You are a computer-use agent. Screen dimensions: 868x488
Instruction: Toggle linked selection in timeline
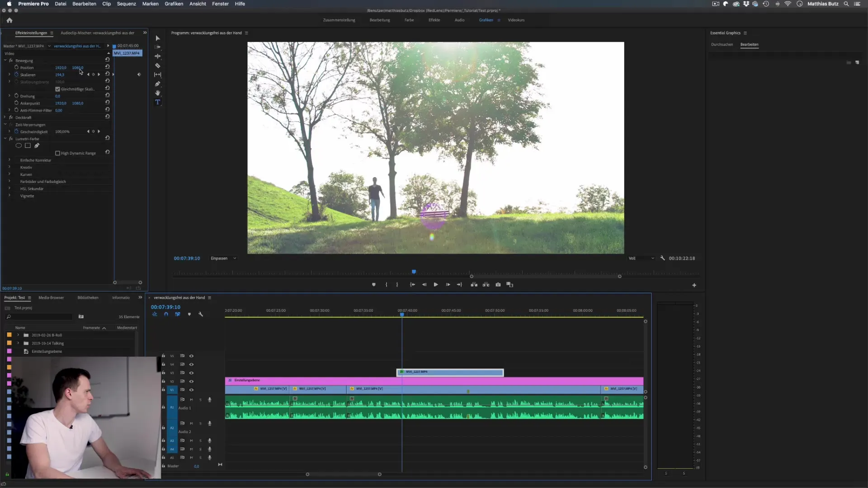(x=178, y=314)
